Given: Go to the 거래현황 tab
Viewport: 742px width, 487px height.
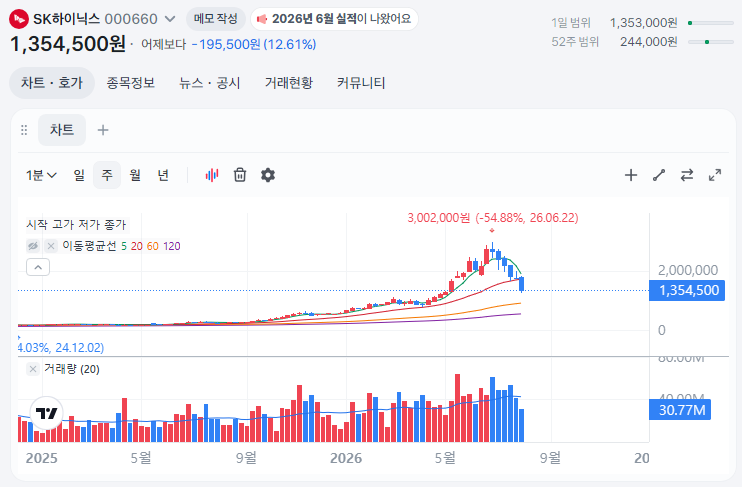Looking at the screenshot, I should pos(289,83).
